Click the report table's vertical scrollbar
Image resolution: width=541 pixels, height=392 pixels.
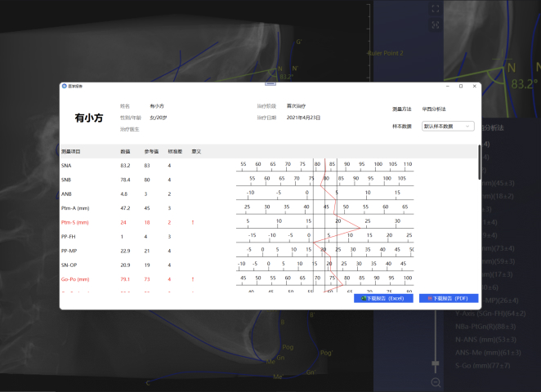pos(479,162)
